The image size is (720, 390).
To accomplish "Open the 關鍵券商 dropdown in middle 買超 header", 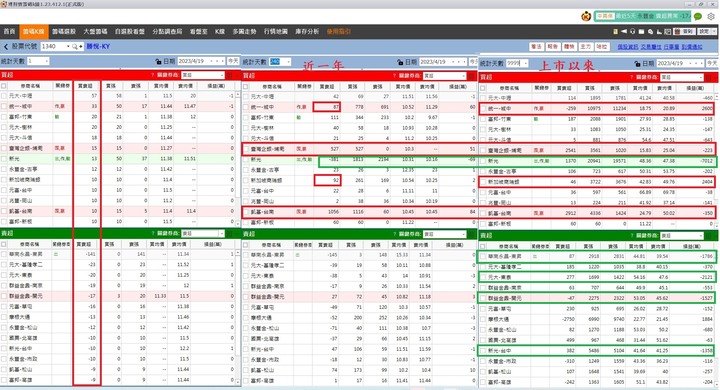I will (444, 75).
